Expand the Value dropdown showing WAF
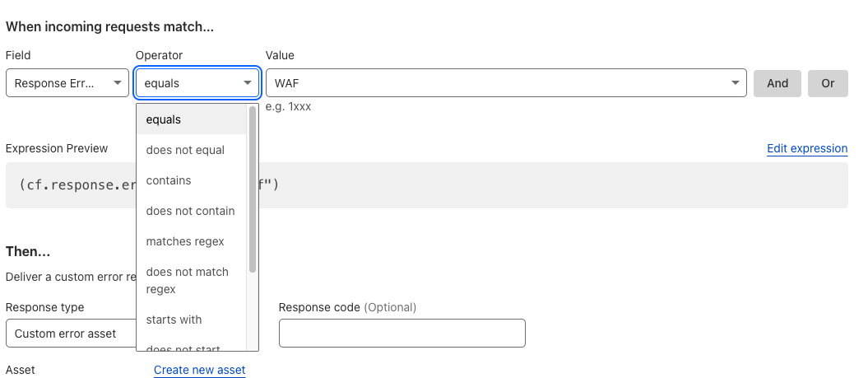Viewport: 868px width, 378px height. pyautogui.click(x=734, y=83)
